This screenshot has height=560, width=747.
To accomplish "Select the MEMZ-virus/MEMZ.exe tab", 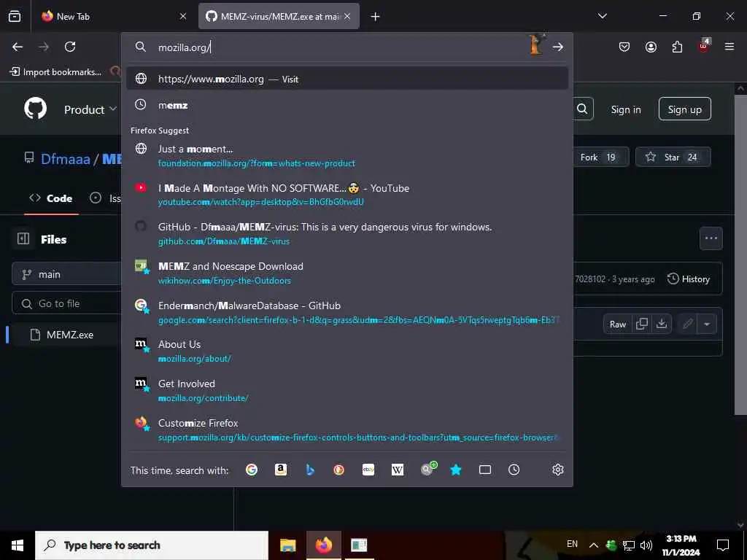I will pyautogui.click(x=279, y=16).
